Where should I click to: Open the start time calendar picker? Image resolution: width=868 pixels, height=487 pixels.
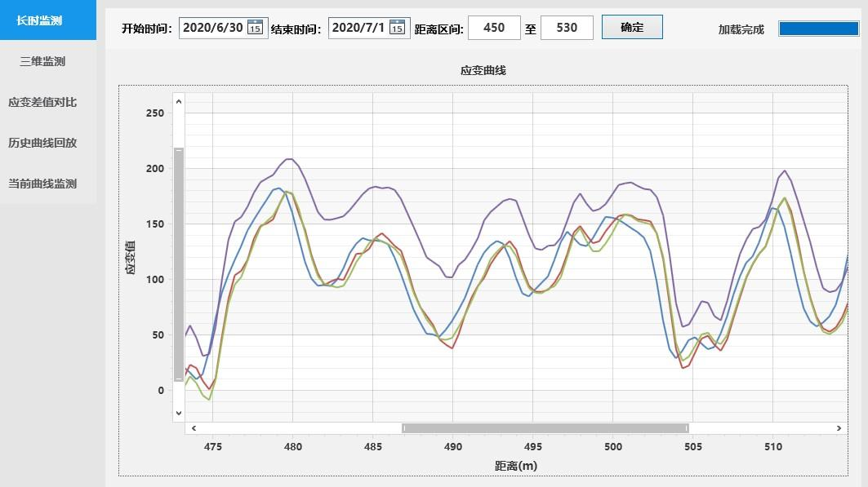[x=256, y=28]
